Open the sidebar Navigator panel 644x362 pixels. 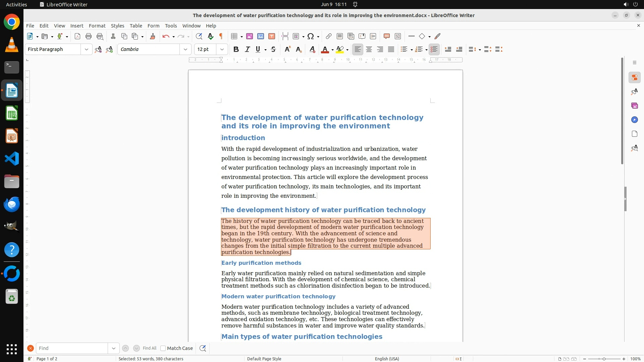(634, 120)
